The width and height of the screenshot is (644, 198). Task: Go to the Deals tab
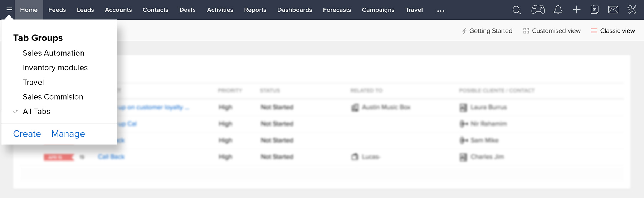click(187, 10)
